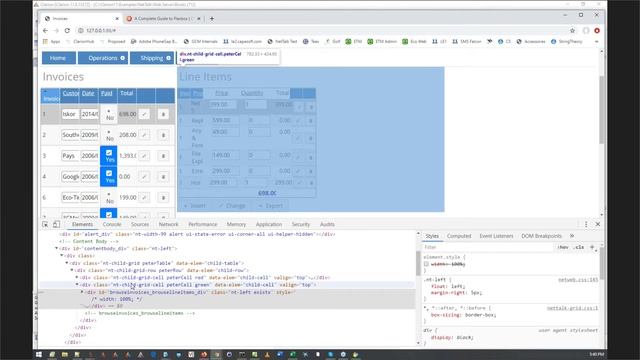Open the DevTools three-dot options menu
Image resolution: width=640 pixels, height=360 pixels.
(x=586, y=224)
